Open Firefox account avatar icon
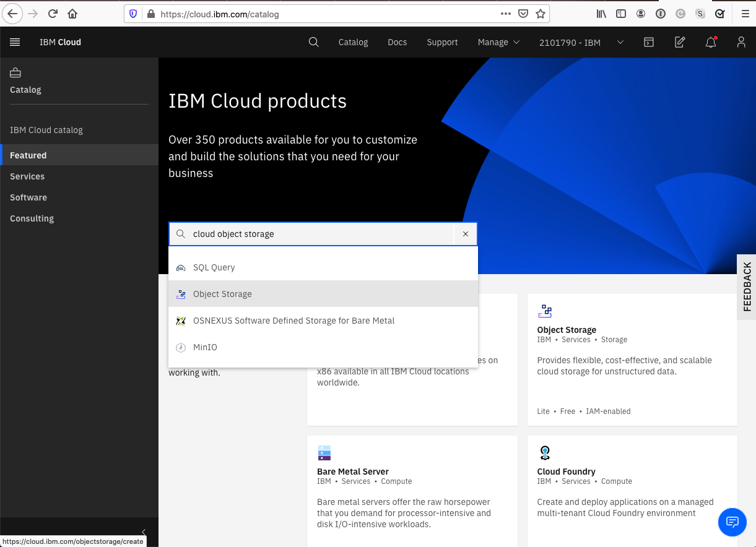This screenshot has width=756, height=547. [x=641, y=14]
